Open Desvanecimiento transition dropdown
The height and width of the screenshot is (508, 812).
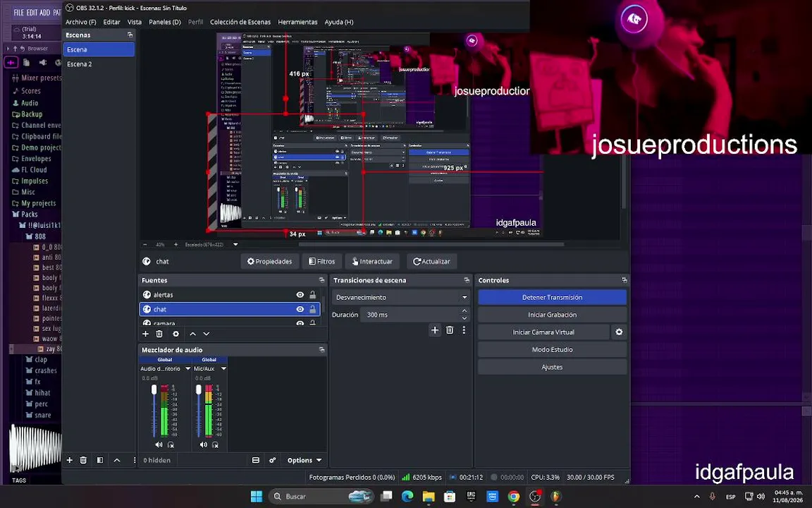400,298
